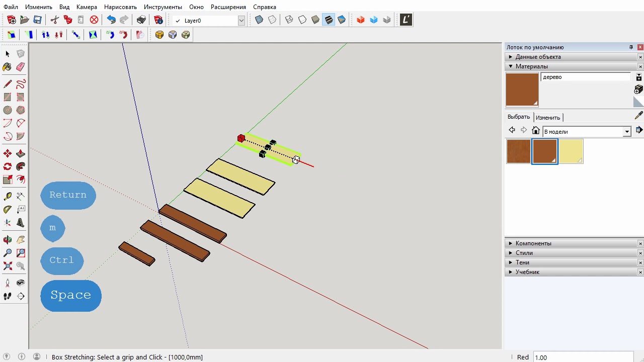Select the Follow Me tool
The image size is (644, 362).
click(21, 166)
